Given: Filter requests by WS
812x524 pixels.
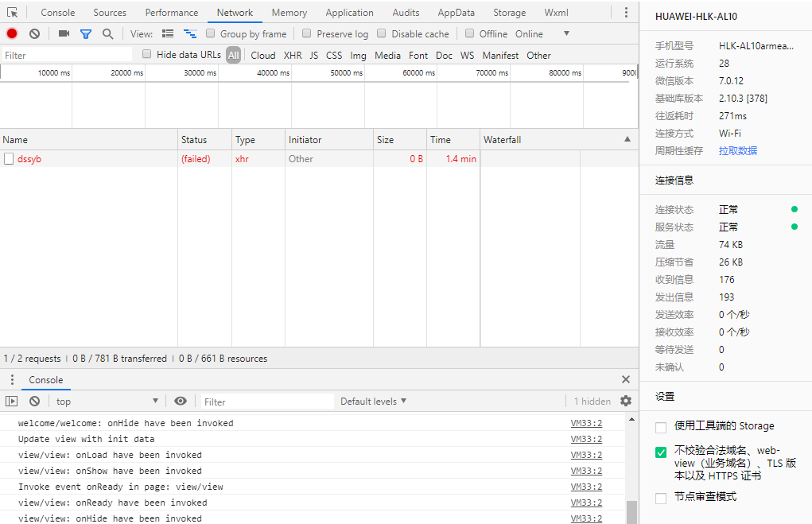Looking at the screenshot, I should [467, 55].
